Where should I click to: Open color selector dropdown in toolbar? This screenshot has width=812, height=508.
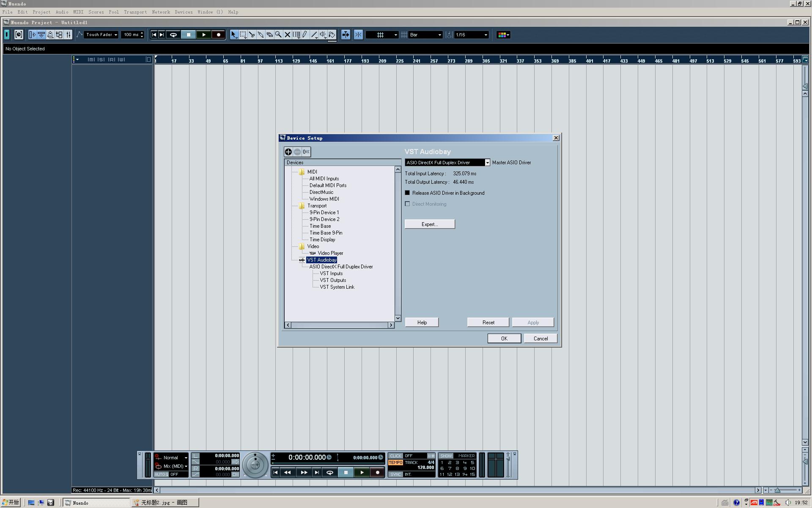click(503, 35)
